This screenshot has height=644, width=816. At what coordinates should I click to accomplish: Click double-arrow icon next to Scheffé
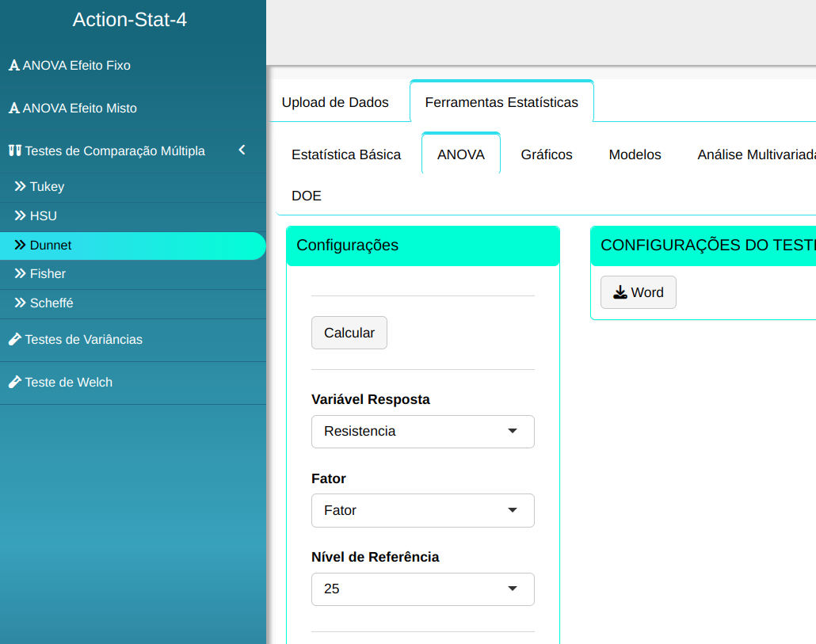click(20, 303)
